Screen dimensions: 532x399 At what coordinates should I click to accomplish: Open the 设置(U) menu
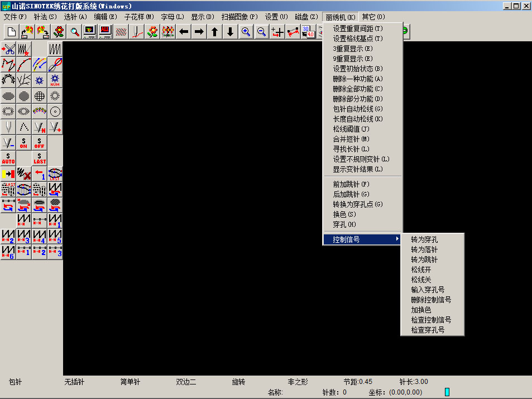(x=276, y=17)
